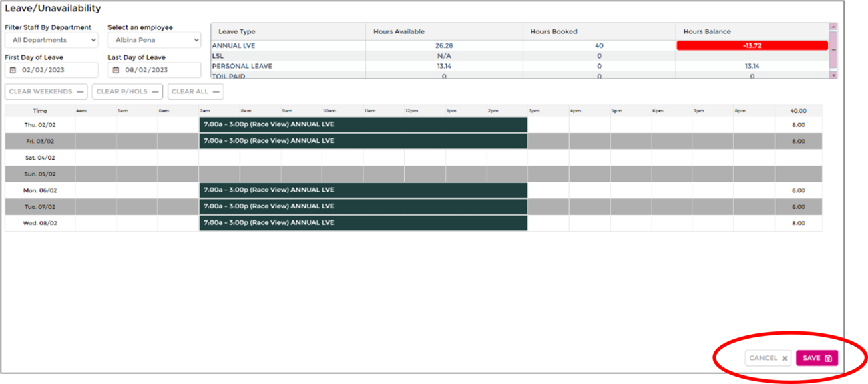This screenshot has height=384, width=868.
Task: Select the ANNUAL LVE leave type row
Action: 234,46
